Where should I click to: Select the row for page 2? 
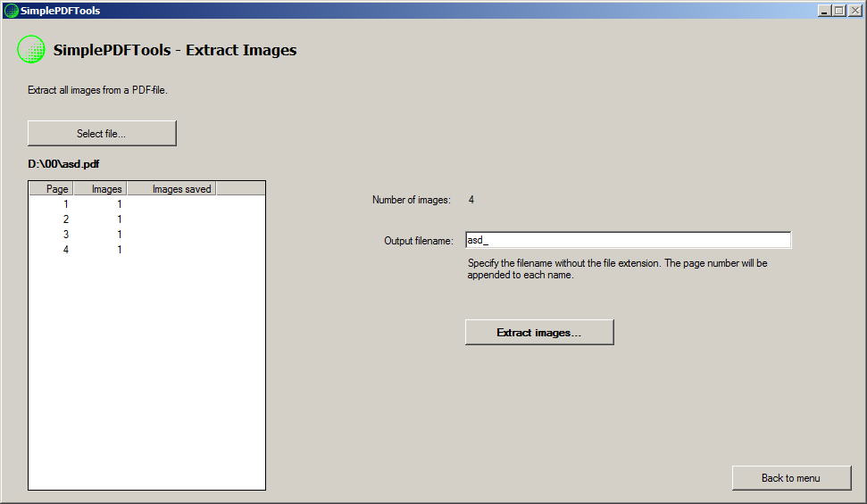(146, 219)
